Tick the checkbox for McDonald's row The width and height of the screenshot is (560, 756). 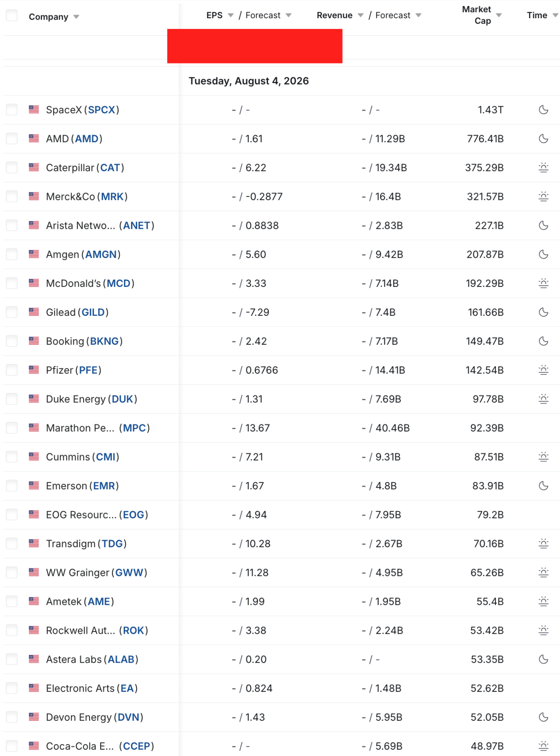(12, 283)
